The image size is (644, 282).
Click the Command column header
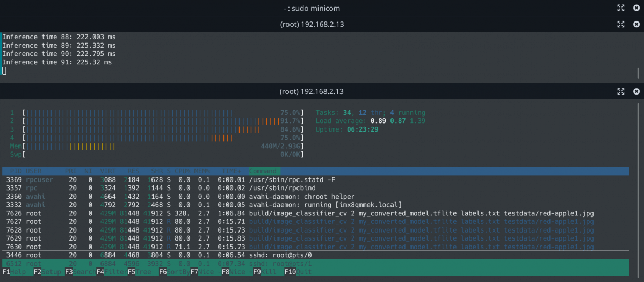[263, 171]
